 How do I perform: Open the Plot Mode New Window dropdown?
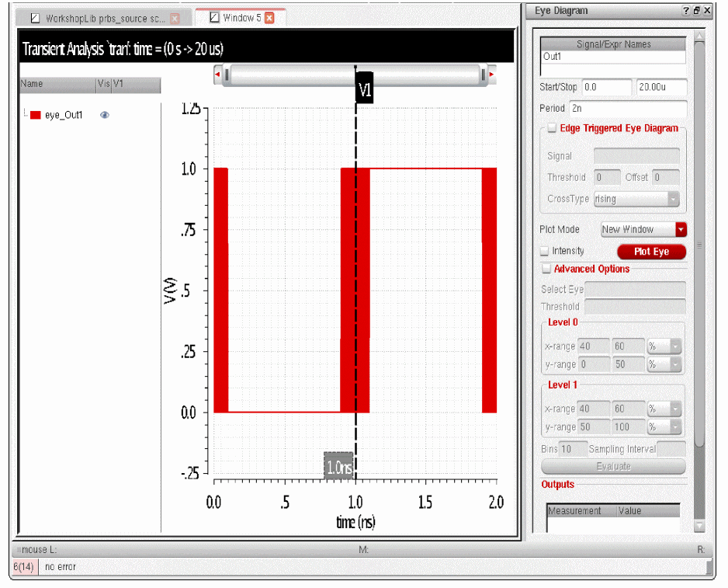[x=681, y=229]
